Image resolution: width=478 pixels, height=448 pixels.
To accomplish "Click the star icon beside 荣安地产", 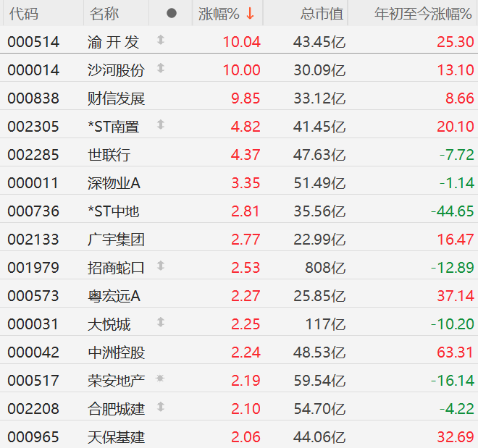I will 160,379.
